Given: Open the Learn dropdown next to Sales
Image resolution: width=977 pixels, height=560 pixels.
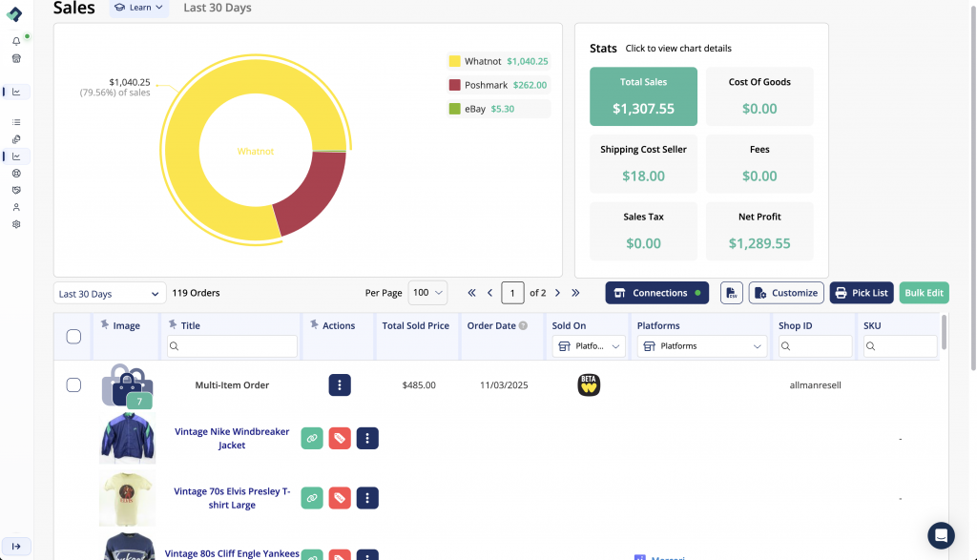Looking at the screenshot, I should pyautogui.click(x=139, y=8).
